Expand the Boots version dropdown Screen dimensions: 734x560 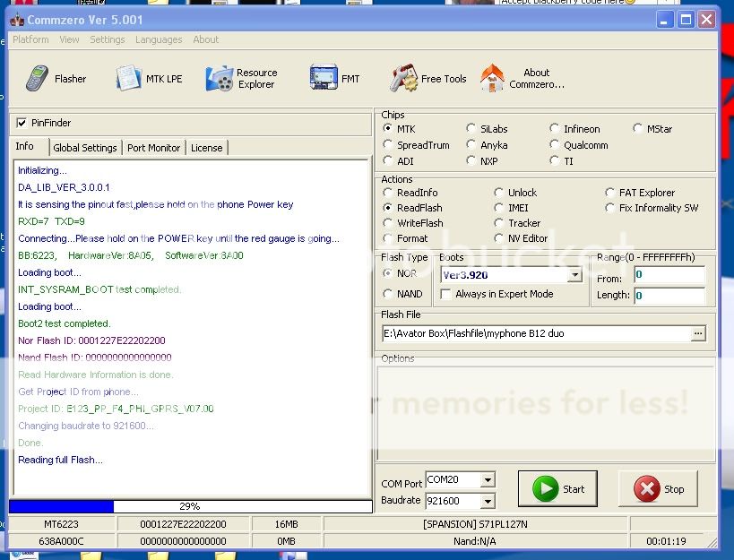[574, 276]
